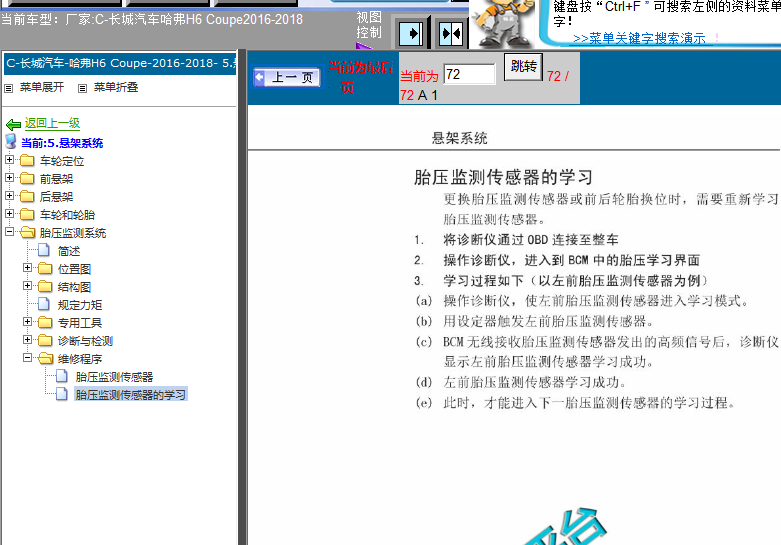Click 菜单折叠 to collapse all menus

tap(116, 88)
